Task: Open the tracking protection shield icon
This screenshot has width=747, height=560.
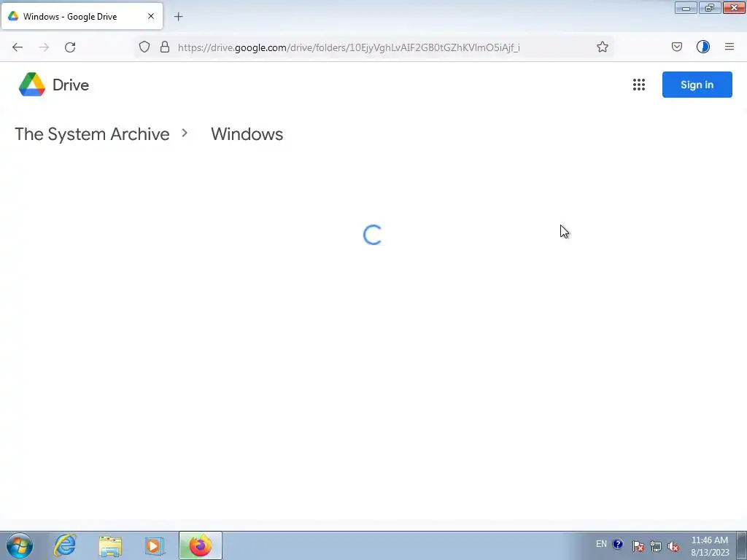Action: click(x=144, y=47)
